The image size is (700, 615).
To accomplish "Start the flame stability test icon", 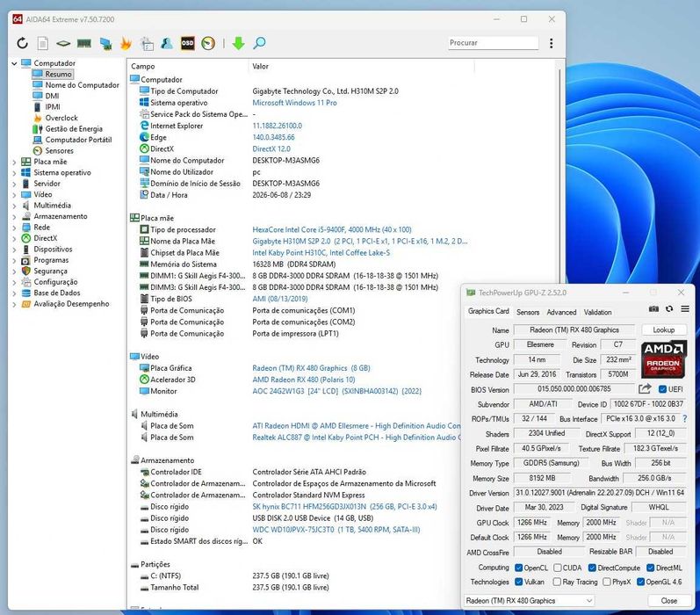I will (x=126, y=43).
